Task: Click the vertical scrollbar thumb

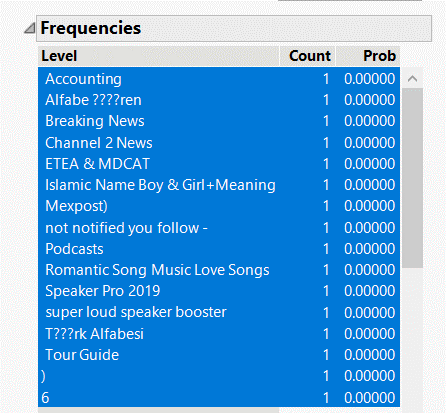Action: pos(412,178)
